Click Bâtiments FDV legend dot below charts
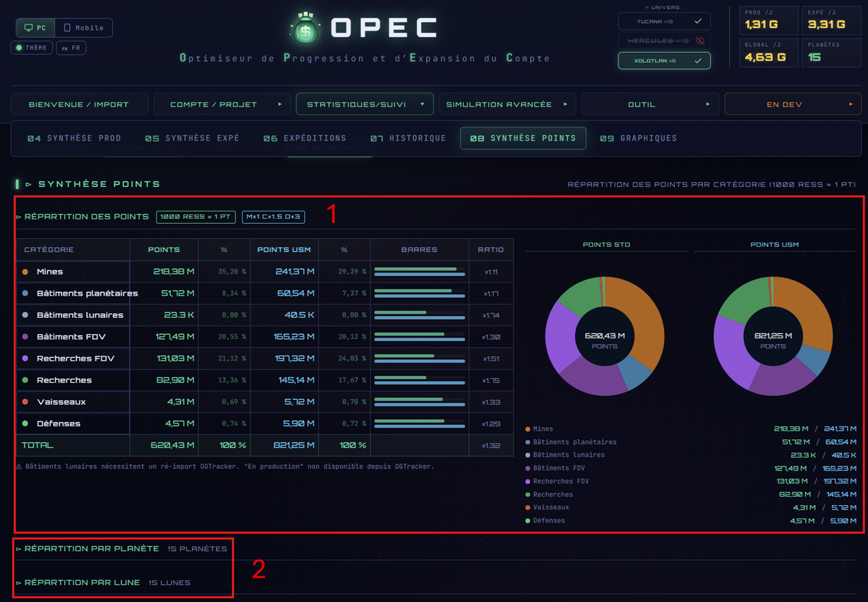 point(528,468)
